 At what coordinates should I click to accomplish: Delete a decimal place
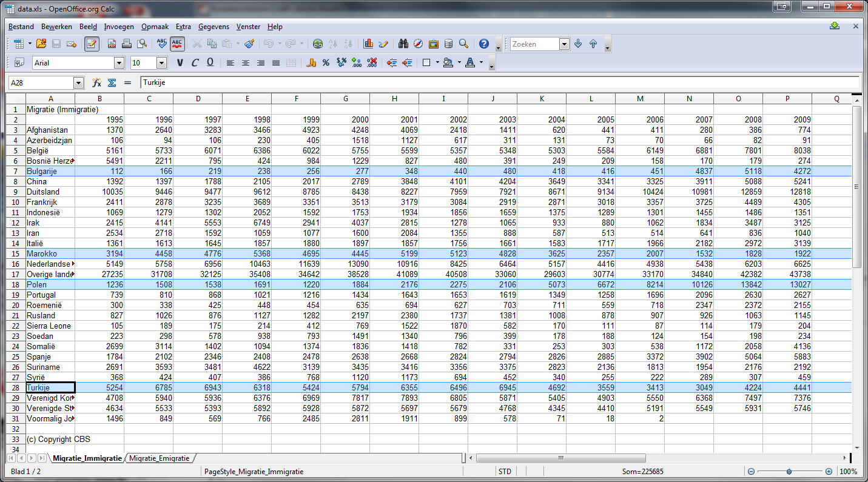371,62
